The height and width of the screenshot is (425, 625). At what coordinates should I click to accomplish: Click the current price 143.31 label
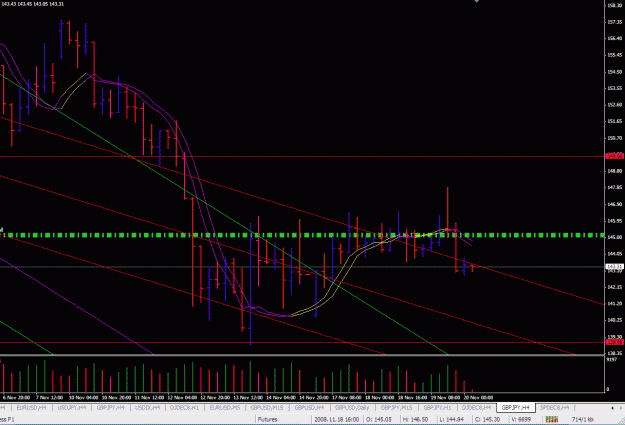614,266
